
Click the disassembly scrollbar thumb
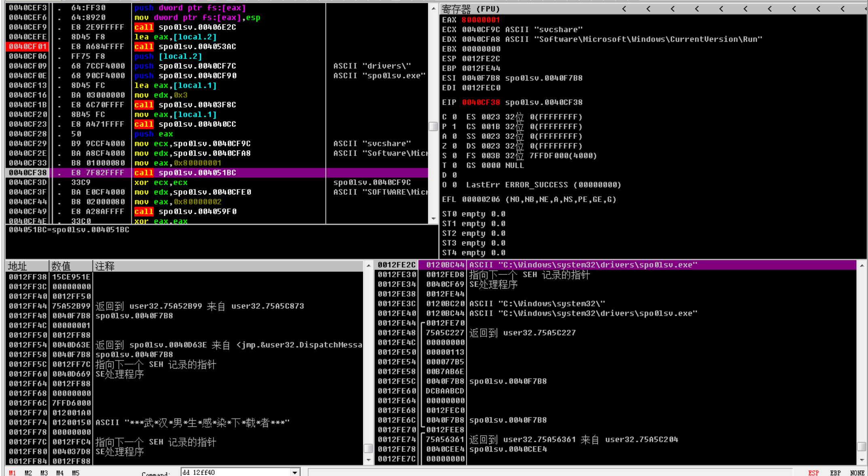point(433,126)
